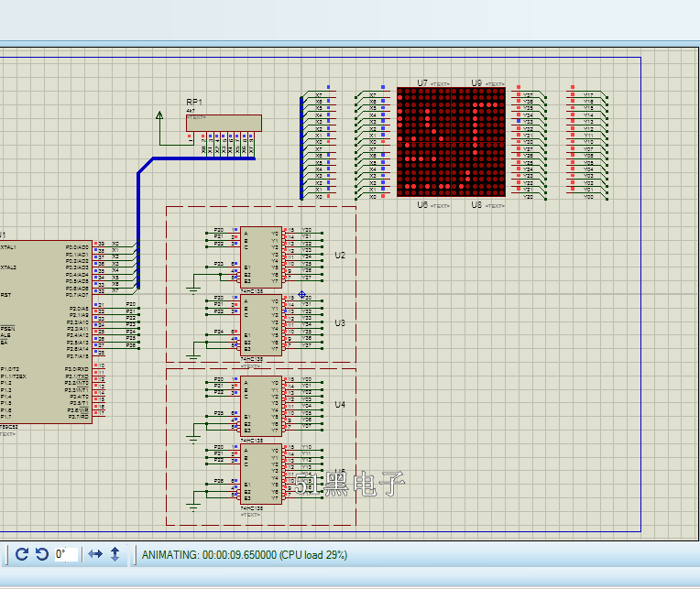Click the U6 label below the matrix
700x589 pixels.
(422, 205)
